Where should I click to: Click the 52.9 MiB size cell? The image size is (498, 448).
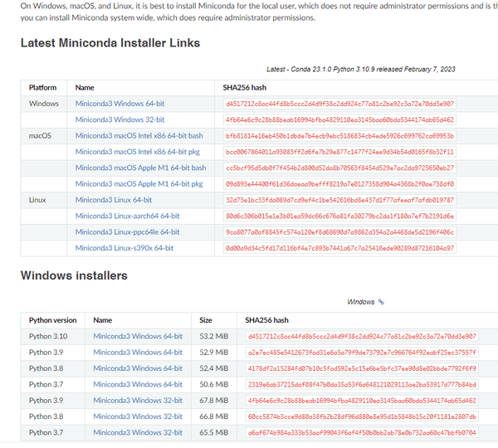(214, 353)
